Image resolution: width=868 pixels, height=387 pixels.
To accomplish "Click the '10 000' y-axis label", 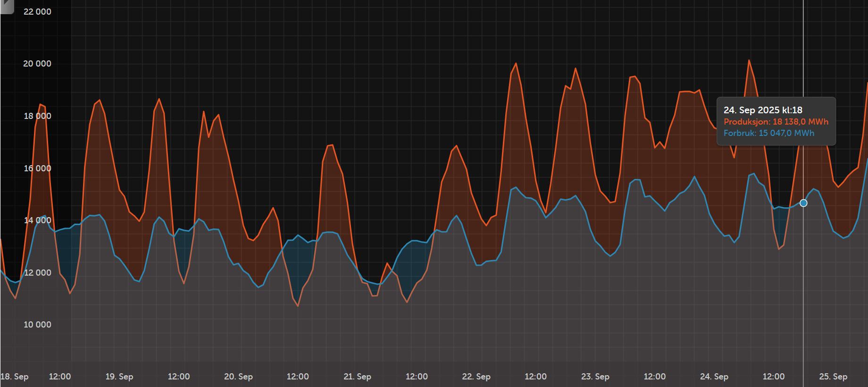I will pos(37,325).
